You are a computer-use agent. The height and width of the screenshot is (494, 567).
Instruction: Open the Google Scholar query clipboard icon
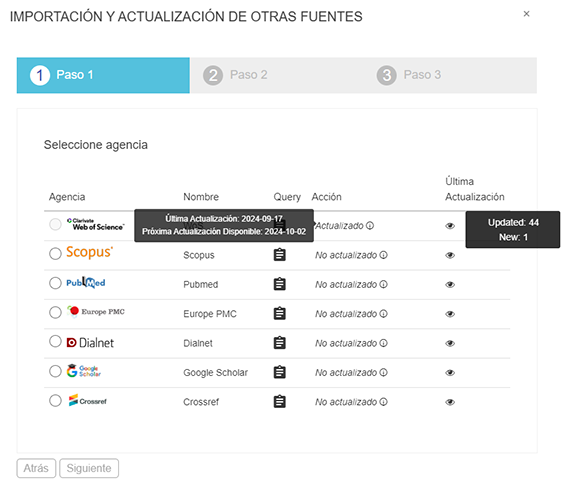click(x=280, y=372)
